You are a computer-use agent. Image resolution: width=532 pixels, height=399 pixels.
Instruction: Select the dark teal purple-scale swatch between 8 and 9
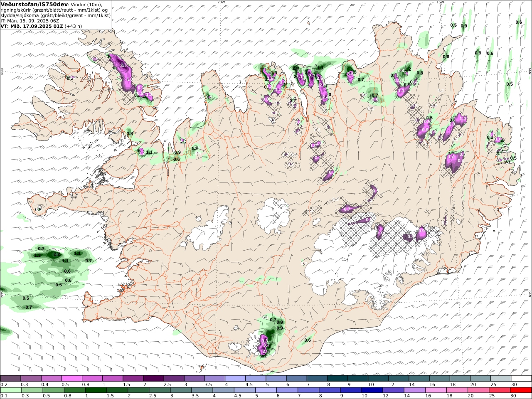[337, 379]
